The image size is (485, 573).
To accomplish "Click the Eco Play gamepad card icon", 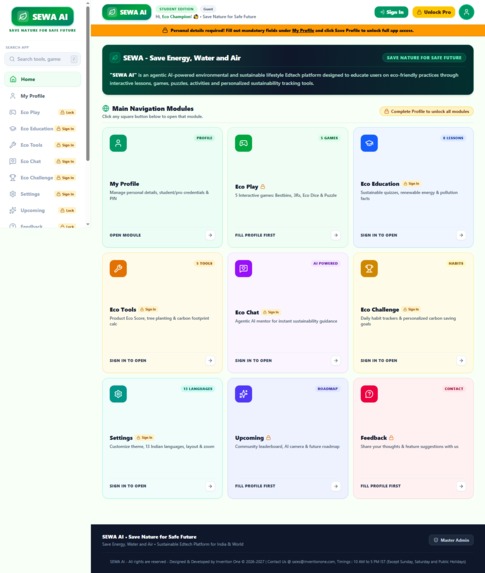I will 243,143.
